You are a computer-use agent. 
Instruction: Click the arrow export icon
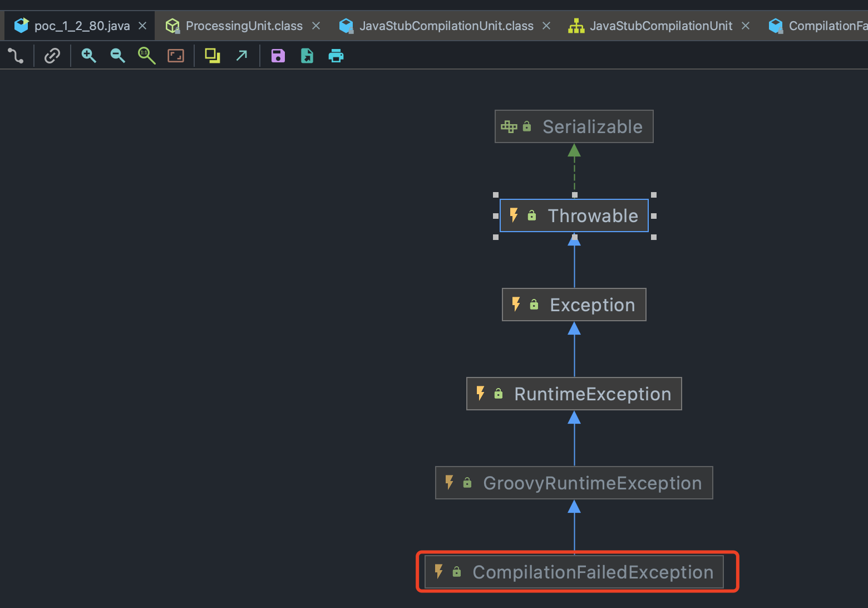pos(241,56)
